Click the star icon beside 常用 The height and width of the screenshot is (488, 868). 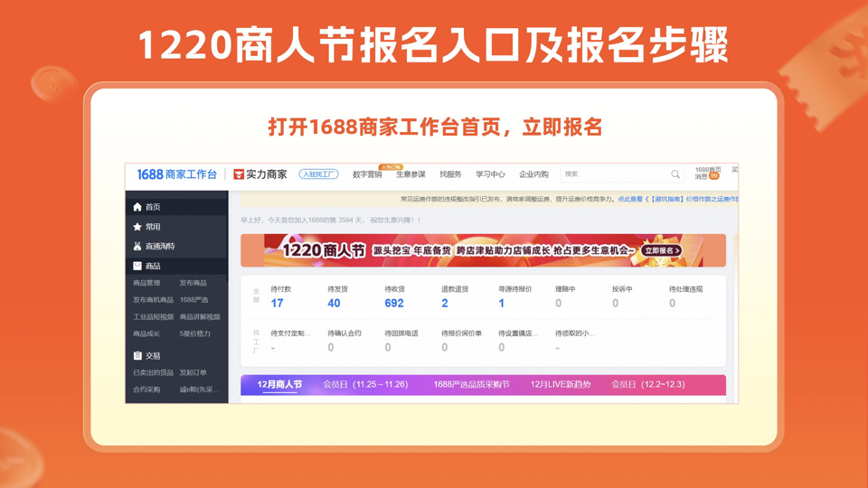point(137,227)
